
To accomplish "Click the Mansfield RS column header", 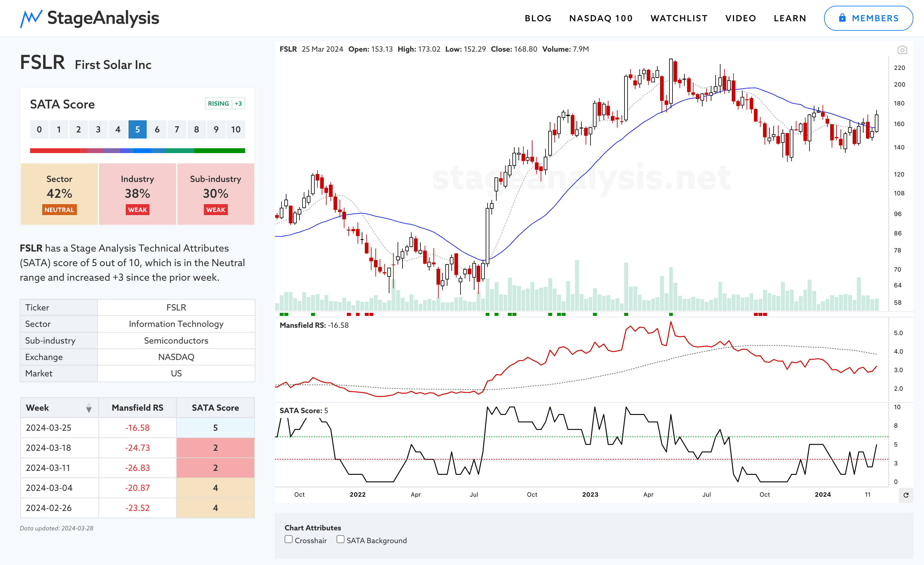I will coord(137,408).
